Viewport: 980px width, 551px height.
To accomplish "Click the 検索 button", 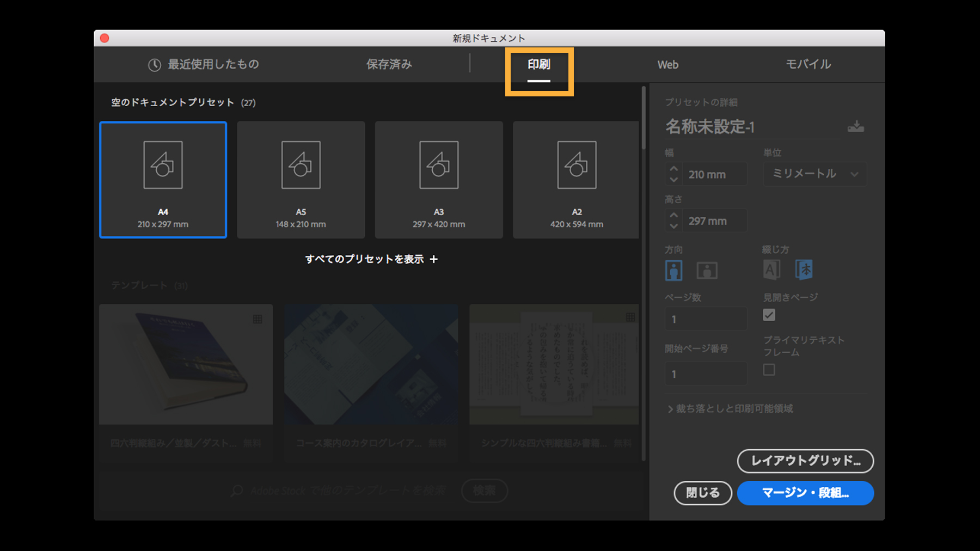I will click(484, 491).
